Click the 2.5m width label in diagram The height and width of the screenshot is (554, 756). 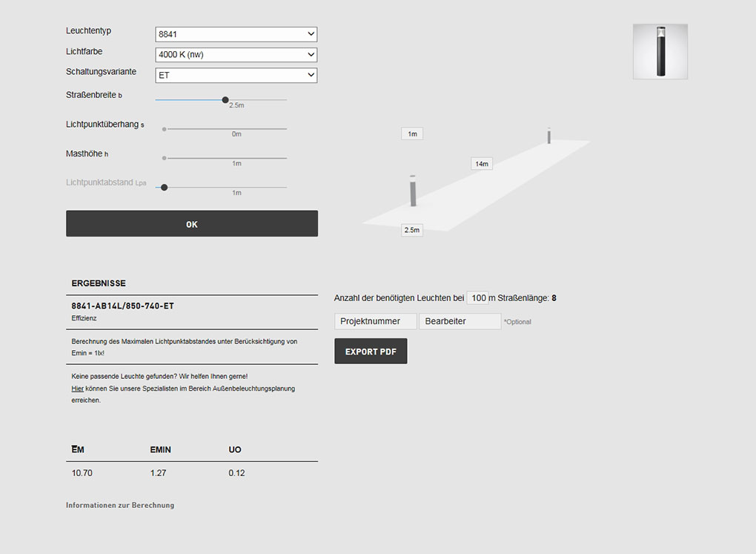click(412, 231)
